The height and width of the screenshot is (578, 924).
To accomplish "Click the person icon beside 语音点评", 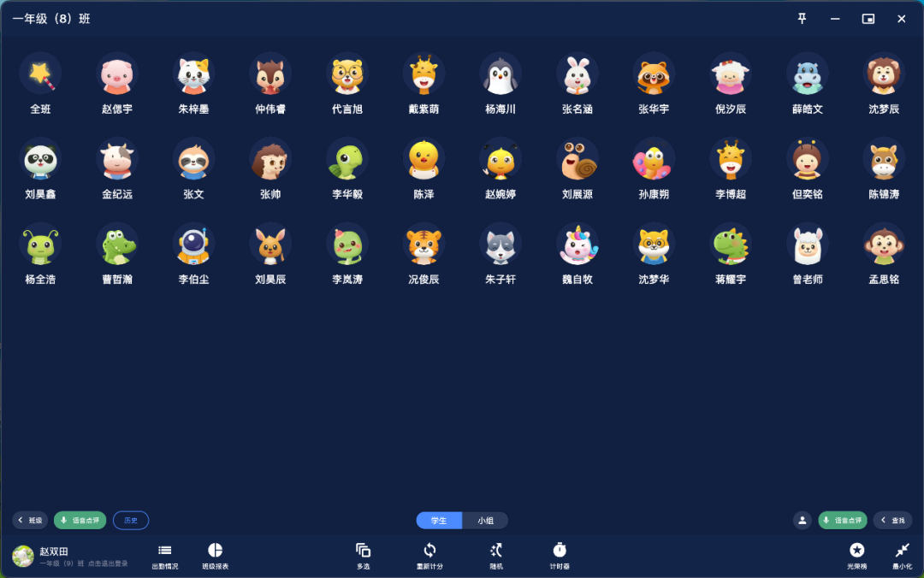I will point(803,520).
